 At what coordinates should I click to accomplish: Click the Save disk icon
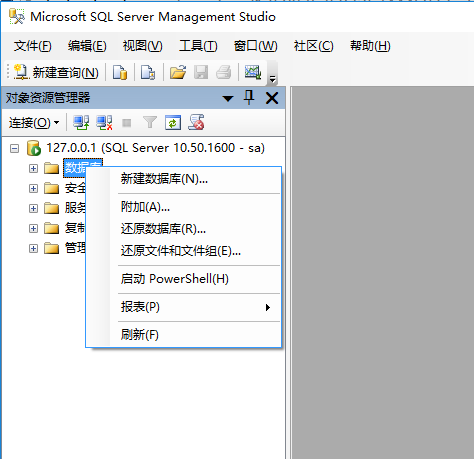(x=201, y=72)
